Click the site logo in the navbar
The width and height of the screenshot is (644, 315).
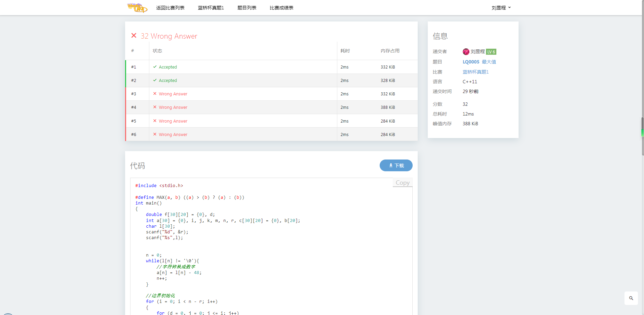pyautogui.click(x=137, y=7)
